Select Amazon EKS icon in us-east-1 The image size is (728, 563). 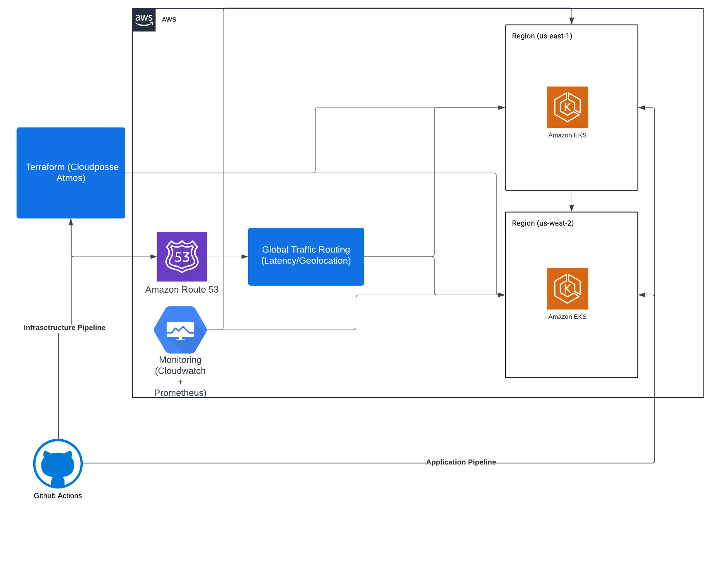568,107
